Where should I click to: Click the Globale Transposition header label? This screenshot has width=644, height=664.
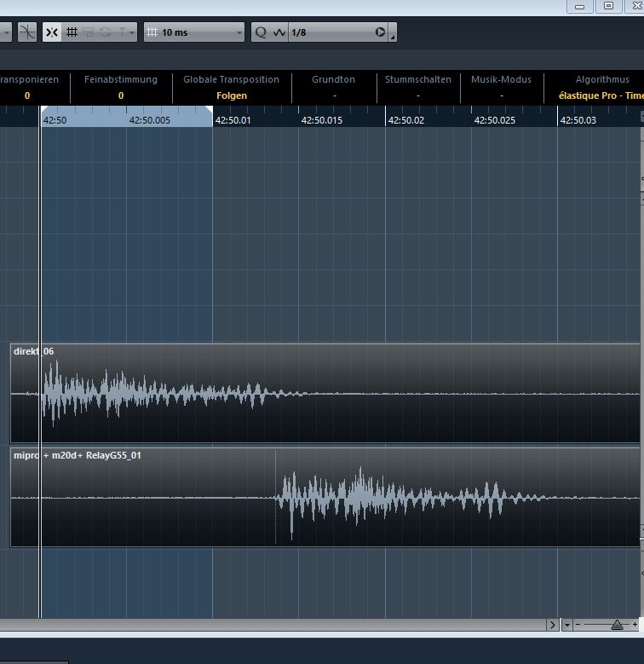(x=231, y=79)
